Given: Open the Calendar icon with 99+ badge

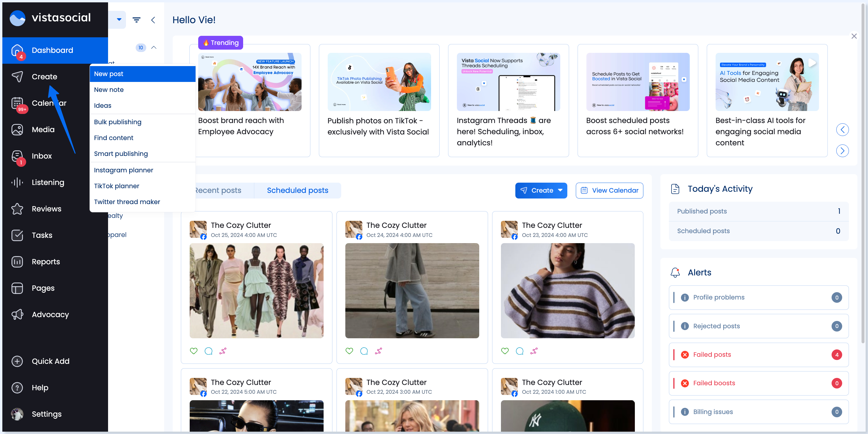Looking at the screenshot, I should point(17,103).
